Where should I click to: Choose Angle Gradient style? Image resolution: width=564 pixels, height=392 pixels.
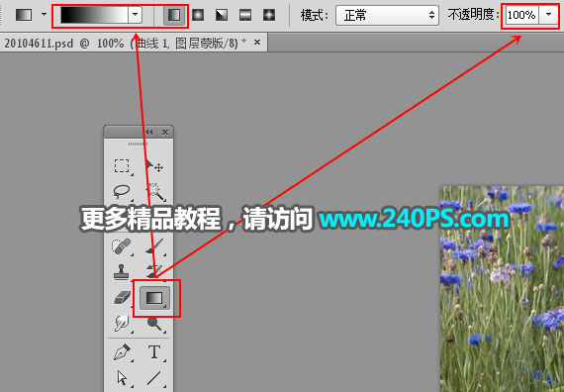[x=222, y=15]
